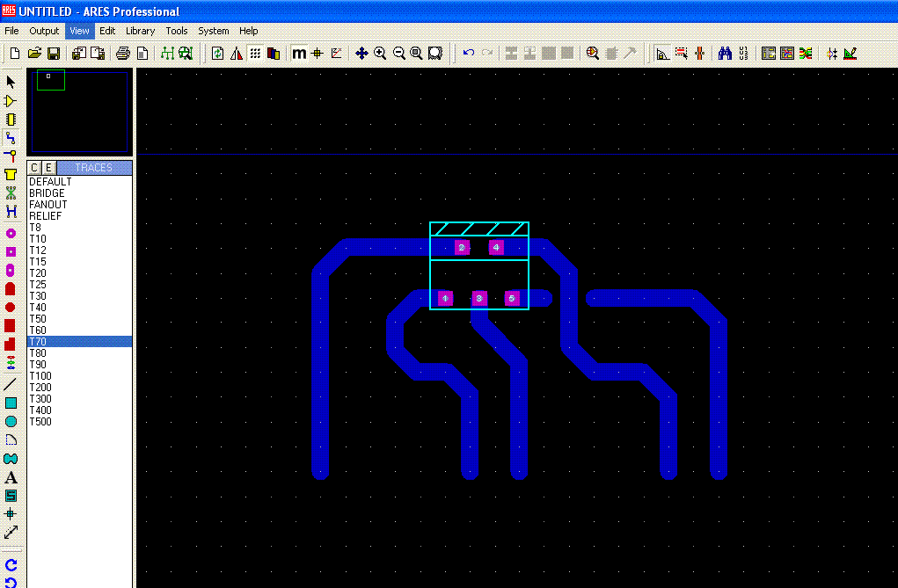
Task: Click the board overview thumbnail
Action: point(80,112)
